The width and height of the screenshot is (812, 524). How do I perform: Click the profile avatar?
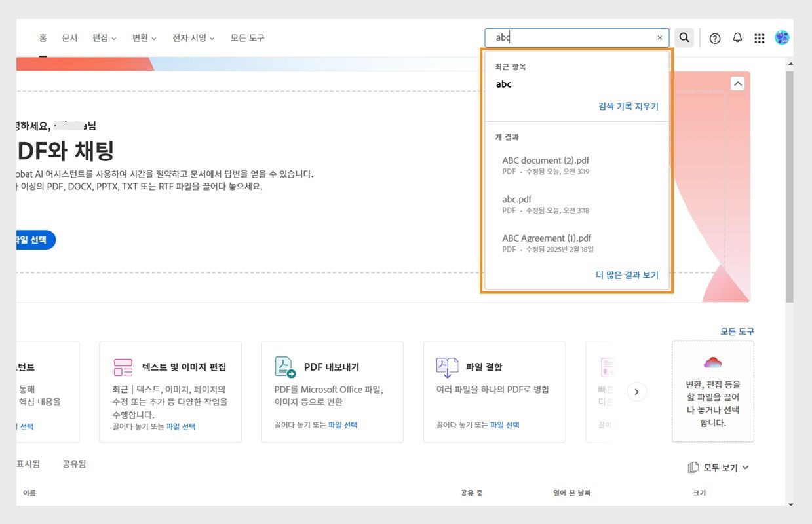coord(781,37)
